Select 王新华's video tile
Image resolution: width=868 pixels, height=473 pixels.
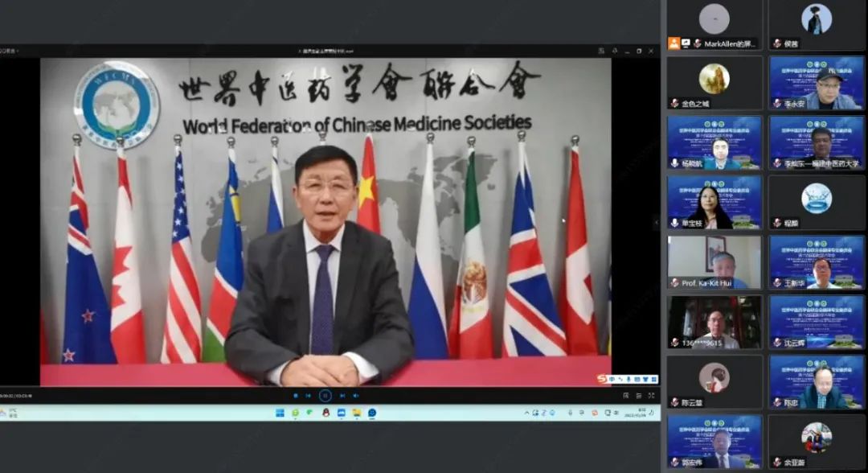(817, 262)
